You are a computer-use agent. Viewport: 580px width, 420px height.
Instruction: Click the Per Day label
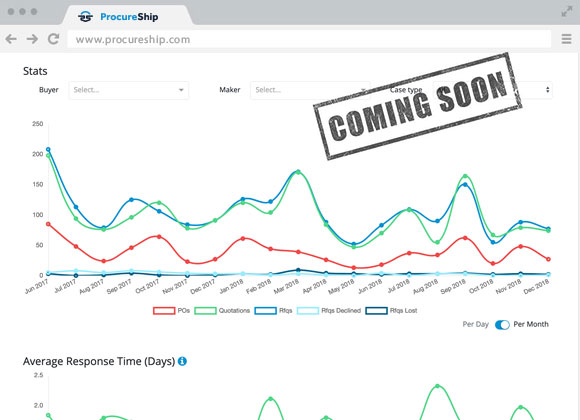475,324
